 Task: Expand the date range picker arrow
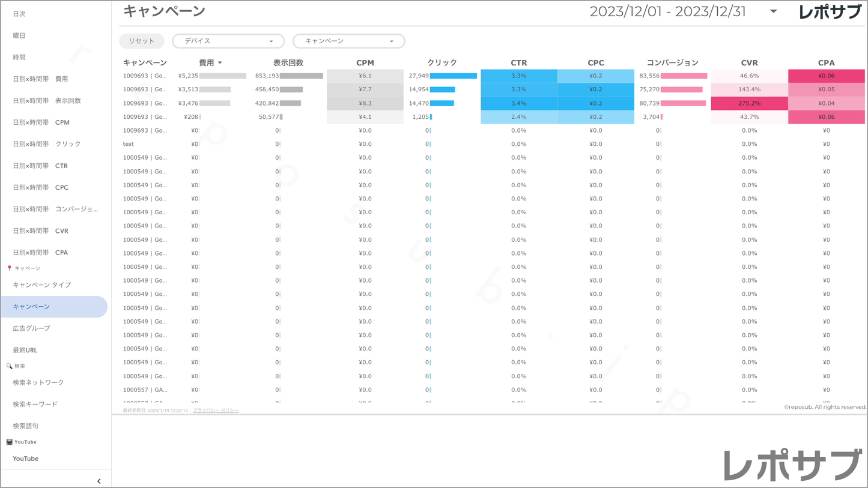(x=773, y=11)
